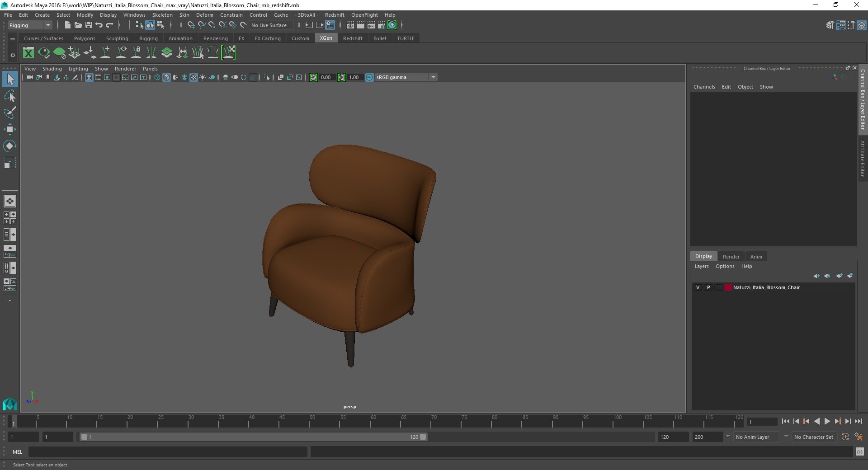Viewport: 868px width, 470px height.
Task: Open the Script Editor icon
Action: pyautogui.click(x=859, y=451)
